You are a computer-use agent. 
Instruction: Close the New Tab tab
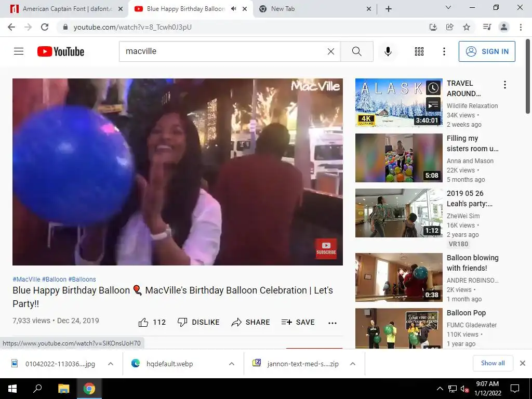(x=369, y=9)
